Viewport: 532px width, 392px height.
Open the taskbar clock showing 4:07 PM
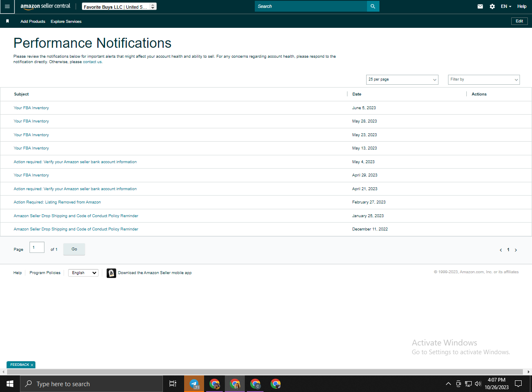pyautogui.click(x=497, y=384)
